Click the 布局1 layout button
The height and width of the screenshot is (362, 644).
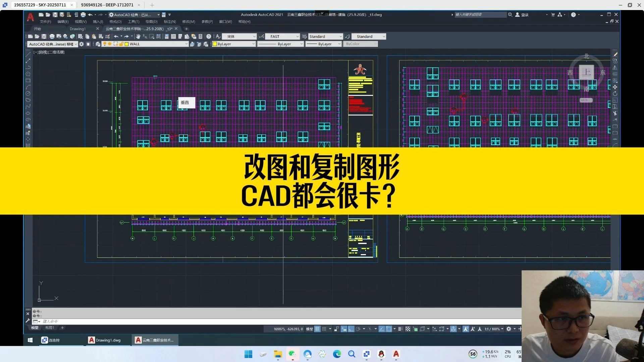coord(50,327)
